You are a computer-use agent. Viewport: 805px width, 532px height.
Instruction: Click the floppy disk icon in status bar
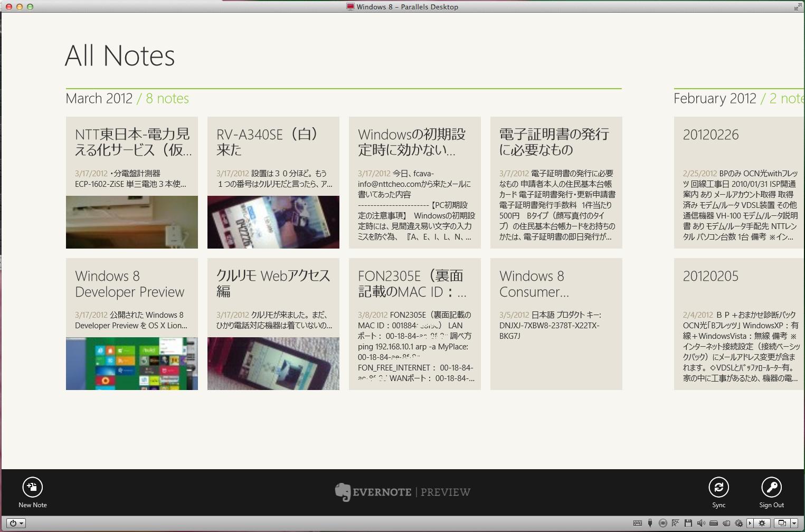pos(688,523)
